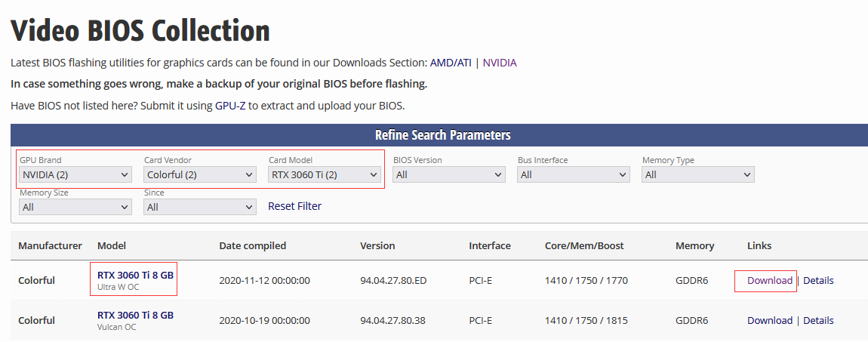Viewport: 868px width, 342px height.
Task: Expand the Since dropdown
Action: 200,207
